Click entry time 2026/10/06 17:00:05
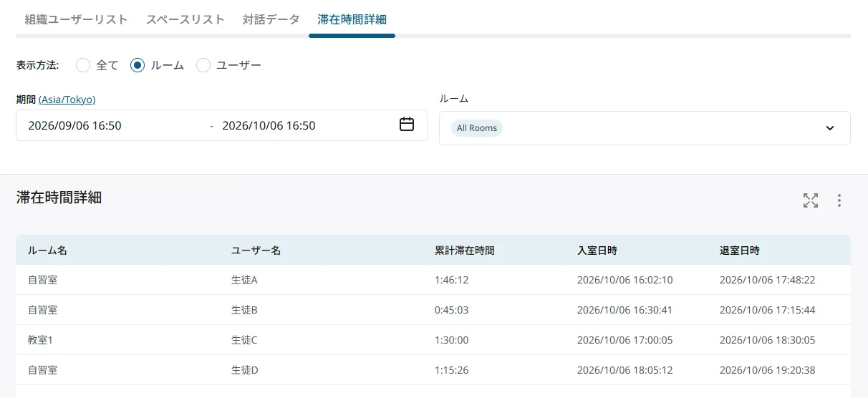Screen dimensions: 868x398 (625, 340)
